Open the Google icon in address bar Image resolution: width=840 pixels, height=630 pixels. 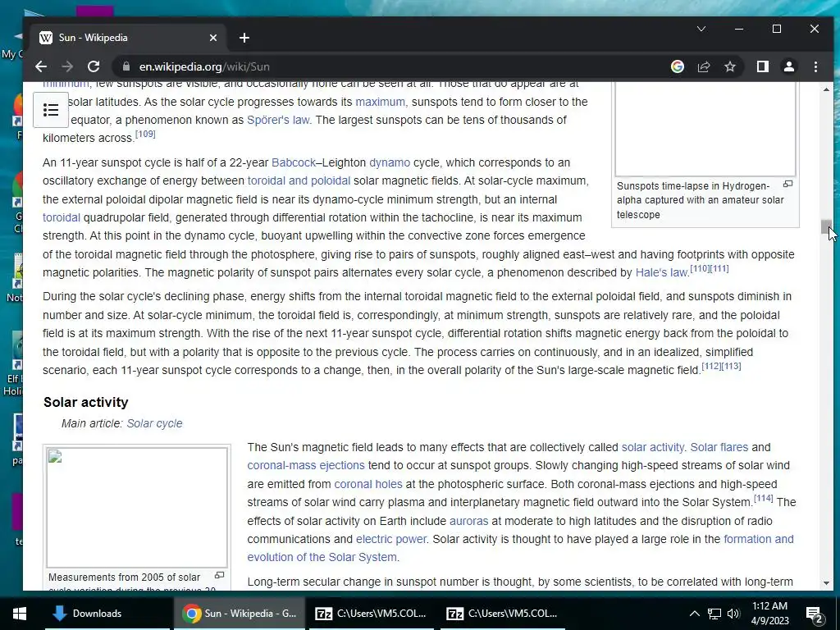pyautogui.click(x=677, y=66)
